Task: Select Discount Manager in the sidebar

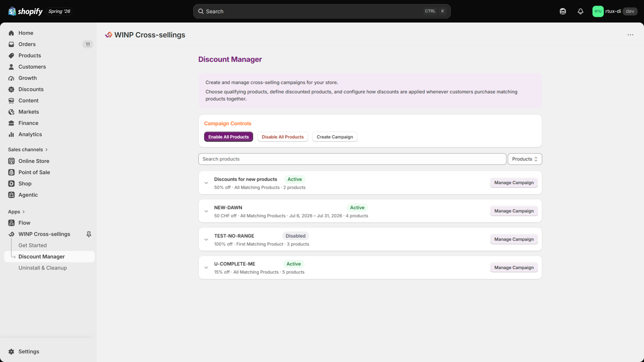Action: click(x=50, y=257)
